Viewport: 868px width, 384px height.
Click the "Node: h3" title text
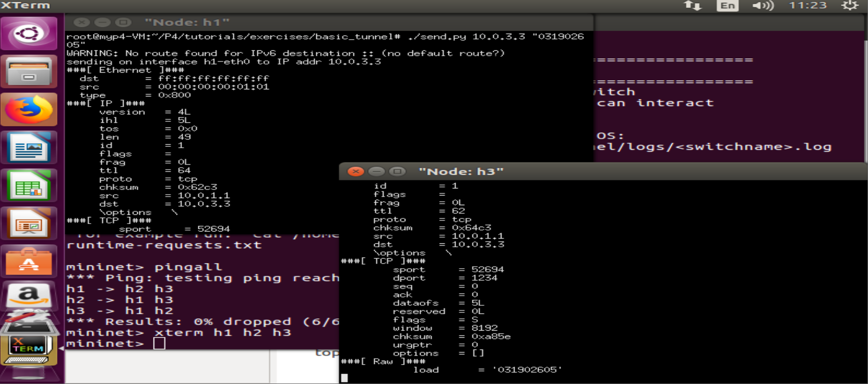[x=461, y=172]
